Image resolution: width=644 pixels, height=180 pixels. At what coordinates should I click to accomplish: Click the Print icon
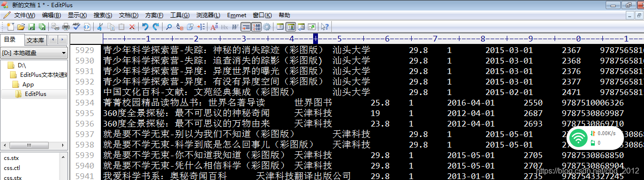66,27
